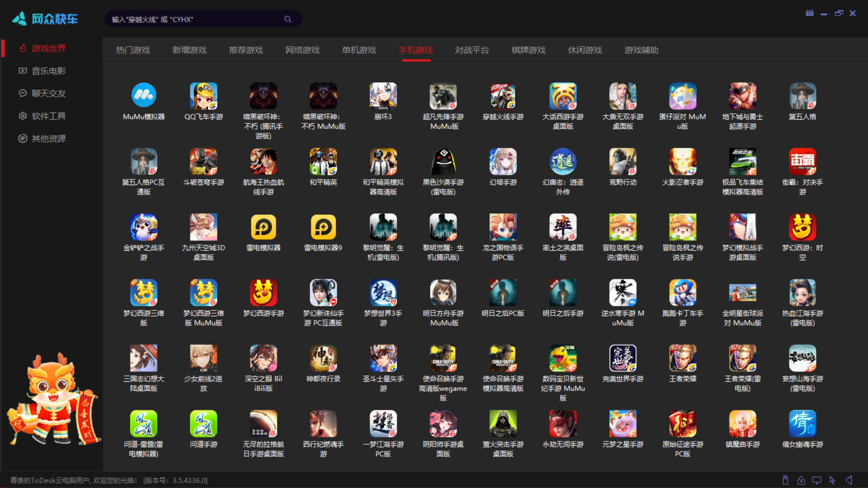
Task: Open 问道手游 game icon
Action: tap(203, 423)
